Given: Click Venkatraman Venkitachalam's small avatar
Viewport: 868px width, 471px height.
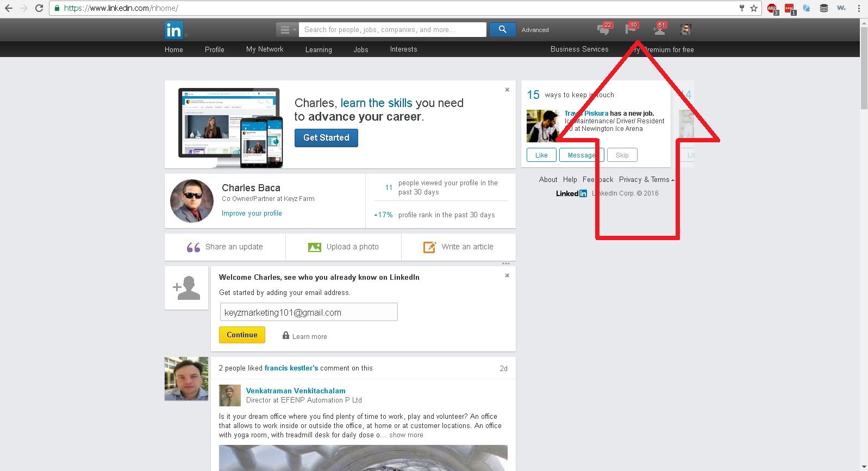Looking at the screenshot, I should 230,395.
